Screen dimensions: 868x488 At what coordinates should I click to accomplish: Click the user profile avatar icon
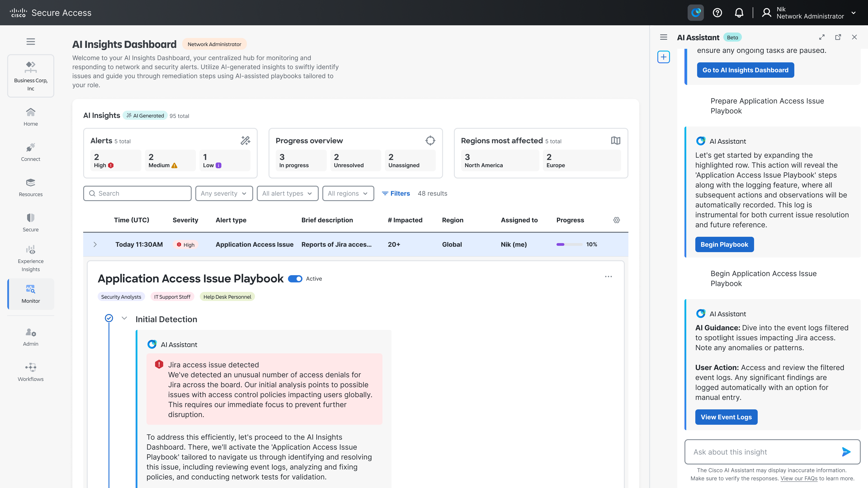point(767,13)
